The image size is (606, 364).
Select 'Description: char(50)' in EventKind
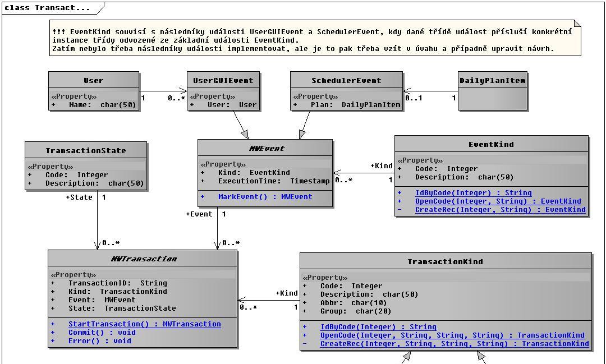click(x=456, y=177)
